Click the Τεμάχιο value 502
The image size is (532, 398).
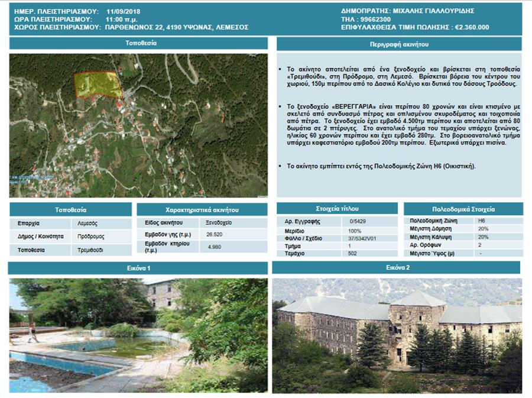[352, 254]
